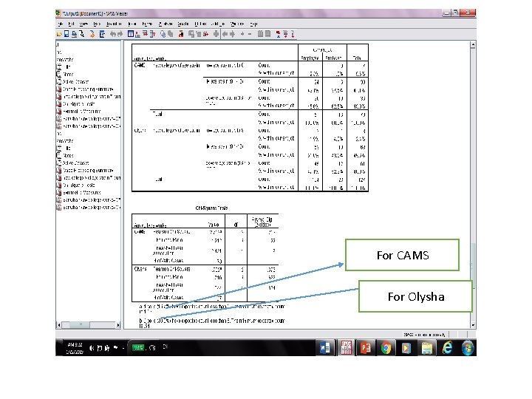
Task: Click the outline pane horizontal scrollbar thumb
Action: (x=80, y=325)
